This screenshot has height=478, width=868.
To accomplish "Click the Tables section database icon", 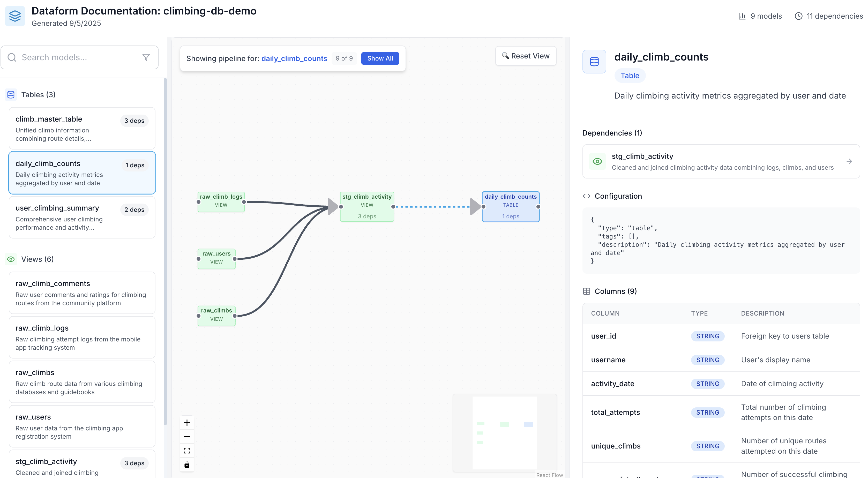I will [x=11, y=95].
